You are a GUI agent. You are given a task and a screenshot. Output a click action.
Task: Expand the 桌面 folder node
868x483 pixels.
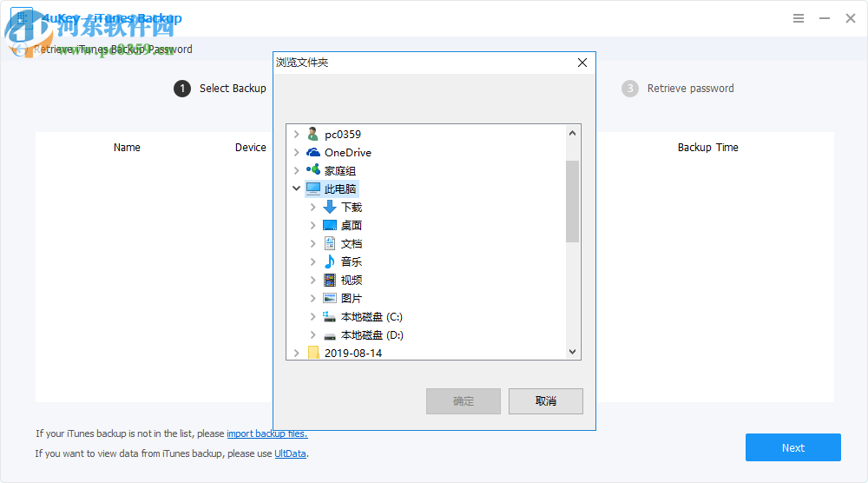(312, 226)
